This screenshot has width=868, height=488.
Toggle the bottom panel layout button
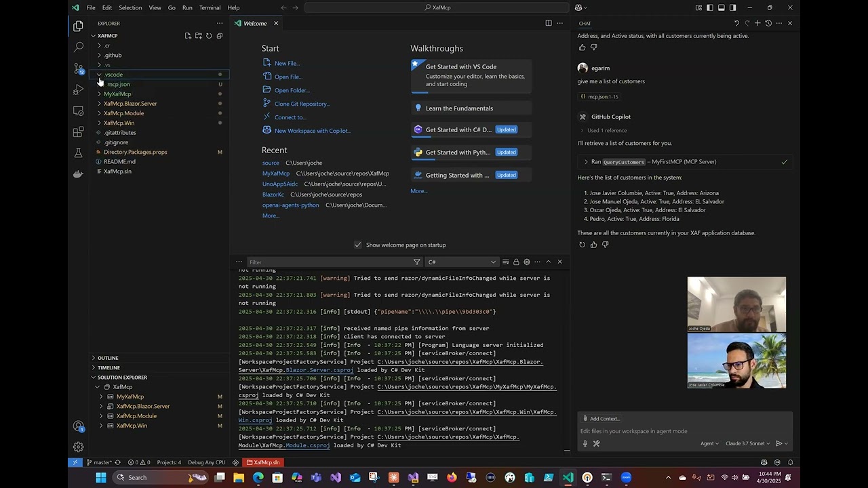click(x=722, y=7)
